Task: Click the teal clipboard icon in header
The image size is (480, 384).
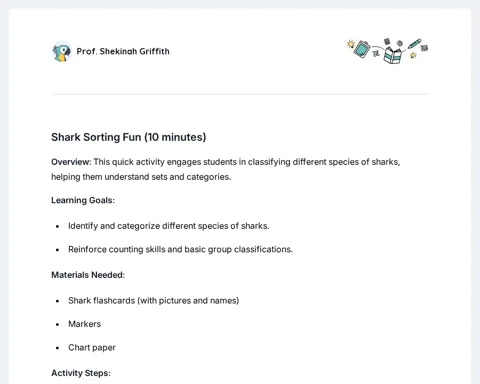Action: point(362,49)
